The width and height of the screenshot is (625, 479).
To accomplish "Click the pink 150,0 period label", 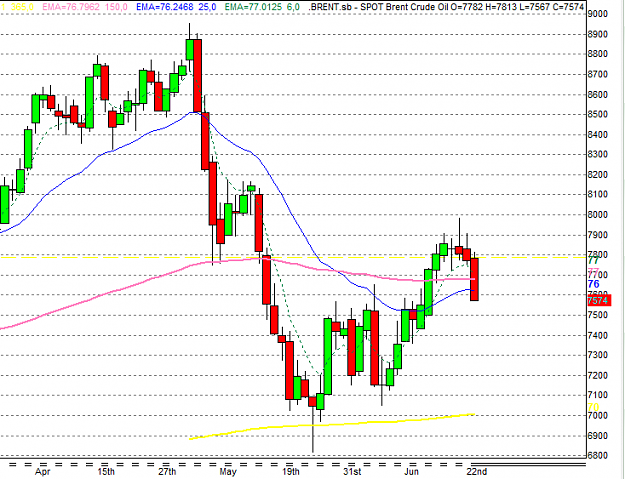I will (x=116, y=7).
